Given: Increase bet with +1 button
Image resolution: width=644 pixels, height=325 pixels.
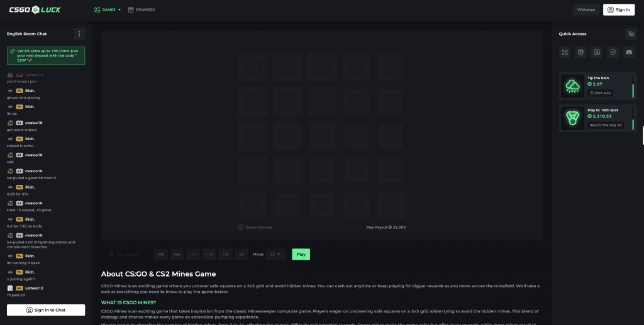Looking at the screenshot, I should [193, 255].
